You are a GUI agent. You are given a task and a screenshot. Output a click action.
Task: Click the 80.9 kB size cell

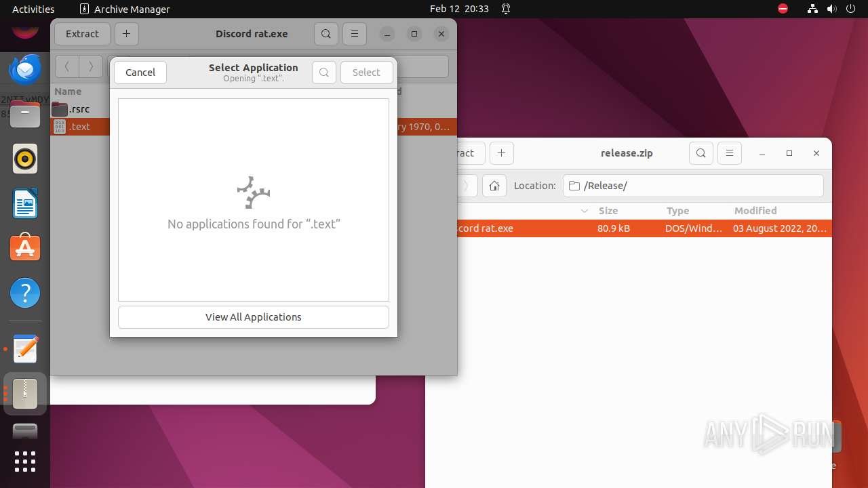click(614, 228)
